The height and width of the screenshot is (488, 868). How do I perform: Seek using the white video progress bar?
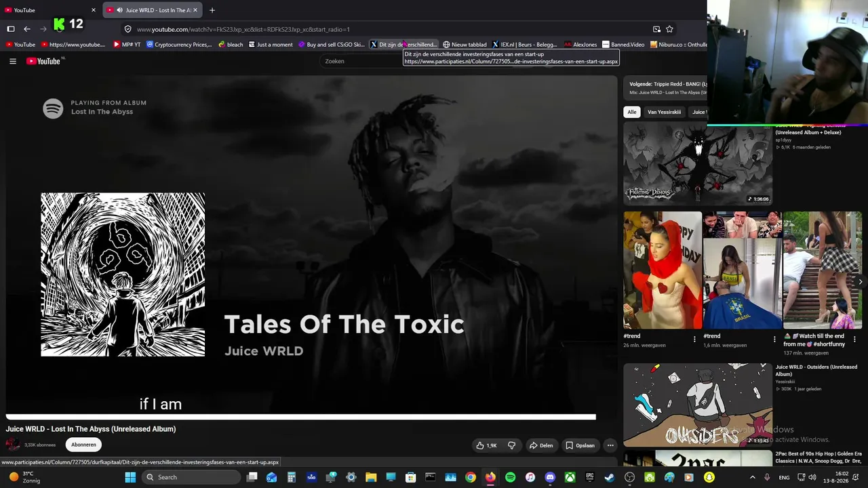tap(301, 417)
